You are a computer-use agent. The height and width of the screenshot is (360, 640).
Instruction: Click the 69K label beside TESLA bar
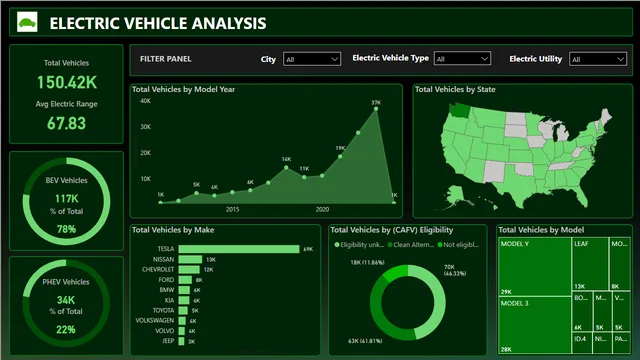point(308,249)
